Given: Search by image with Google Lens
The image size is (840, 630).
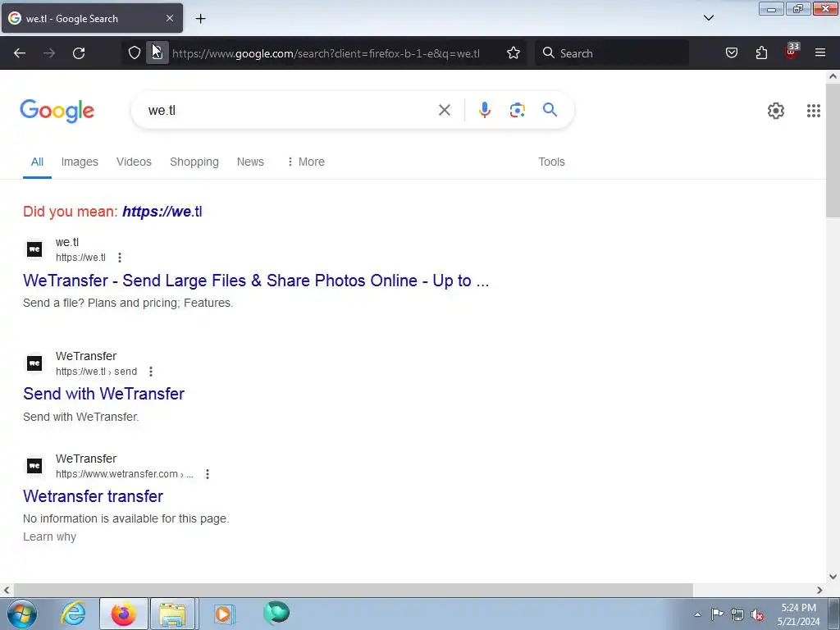Looking at the screenshot, I should click(517, 110).
